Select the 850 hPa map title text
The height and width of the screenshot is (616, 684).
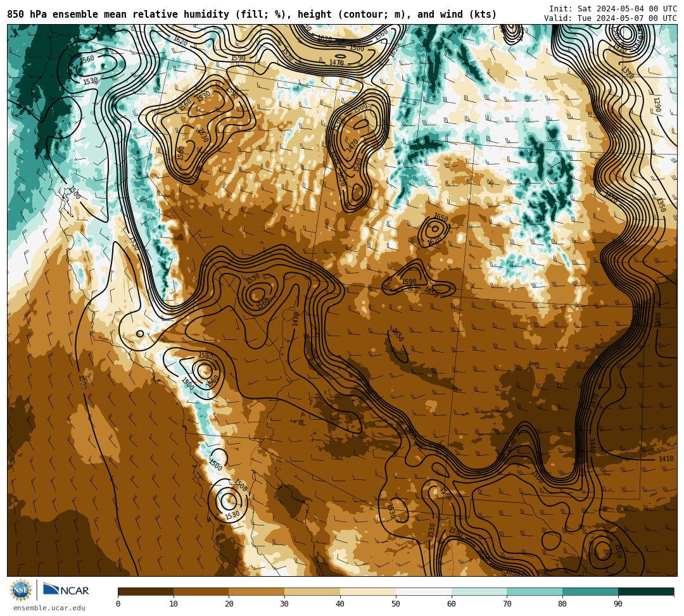tap(251, 15)
